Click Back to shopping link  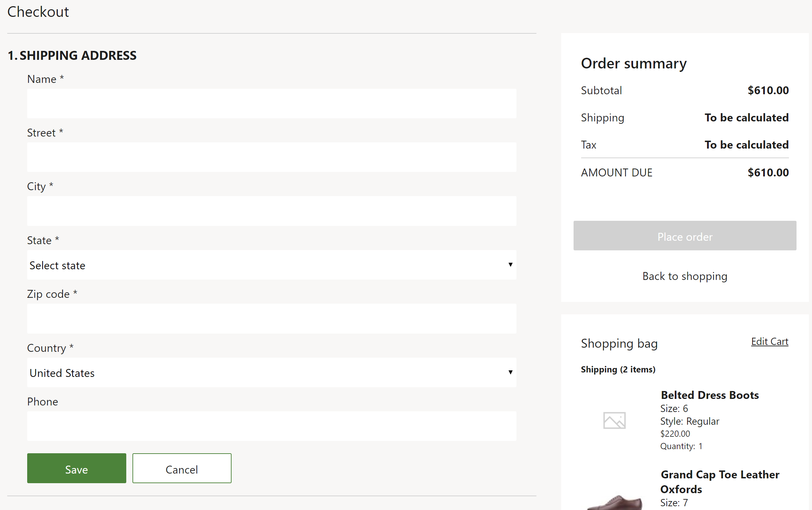click(684, 275)
